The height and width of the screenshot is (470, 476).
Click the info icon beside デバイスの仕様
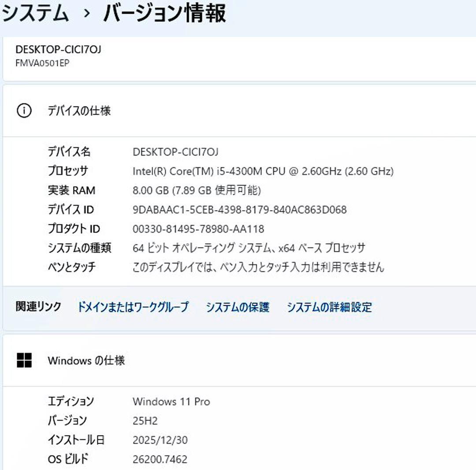tap(24, 111)
